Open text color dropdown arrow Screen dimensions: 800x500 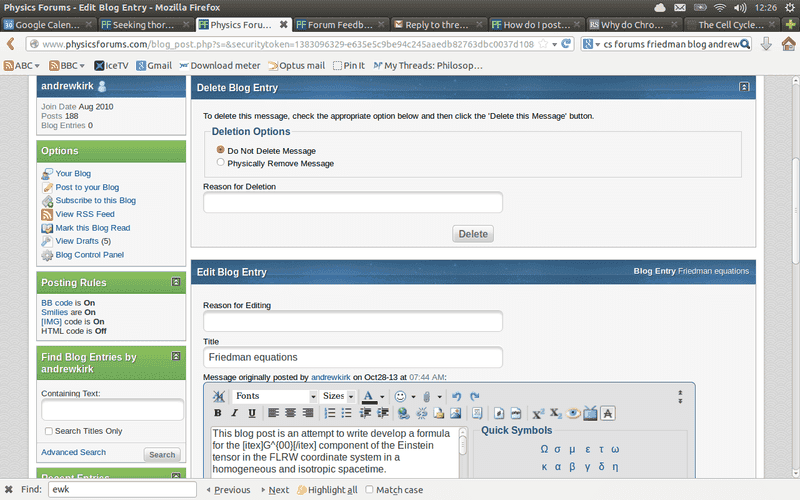tap(382, 396)
